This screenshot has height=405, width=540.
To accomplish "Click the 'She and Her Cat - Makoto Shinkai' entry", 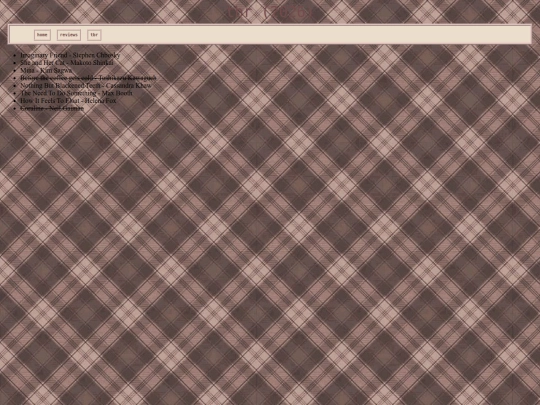I will pyautogui.click(x=66, y=63).
